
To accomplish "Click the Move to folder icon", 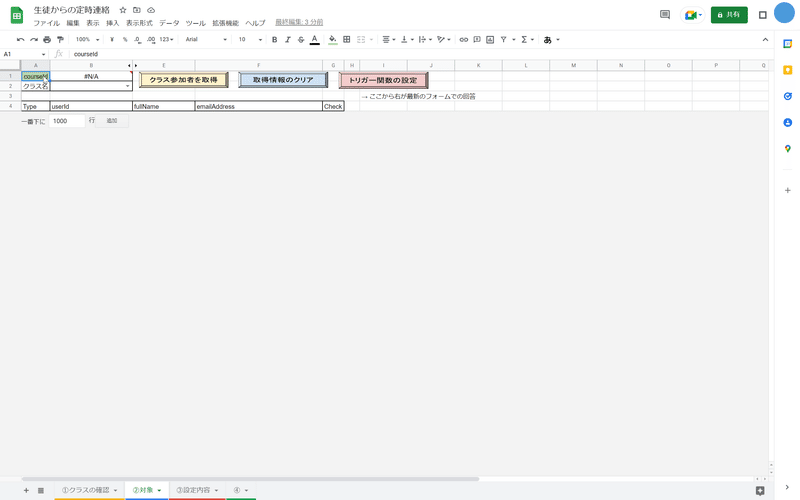I will [137, 10].
